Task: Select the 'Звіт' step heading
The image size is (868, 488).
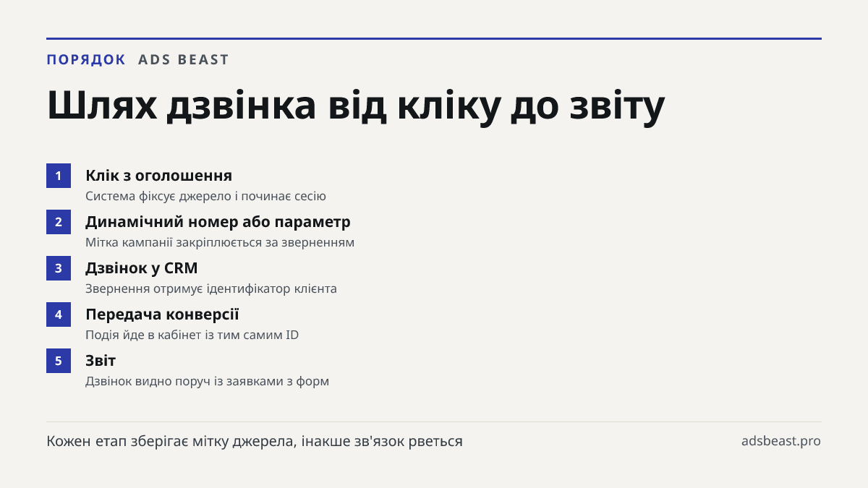Action: (x=101, y=361)
